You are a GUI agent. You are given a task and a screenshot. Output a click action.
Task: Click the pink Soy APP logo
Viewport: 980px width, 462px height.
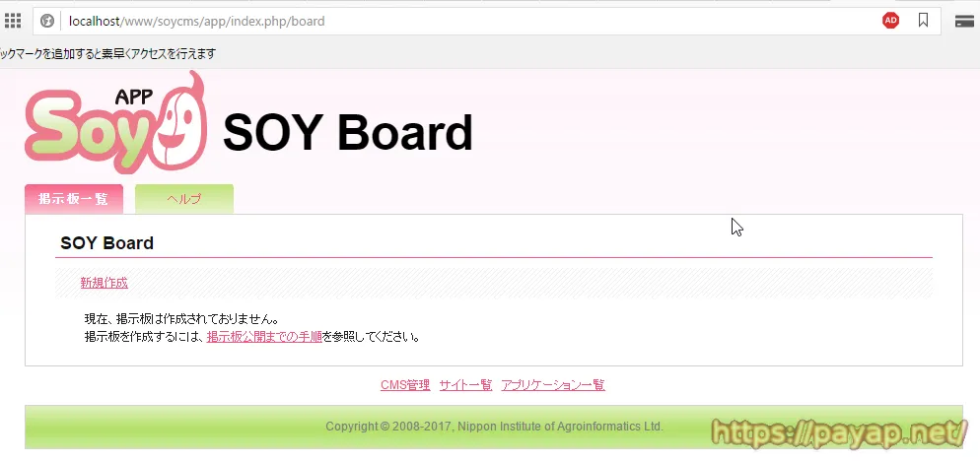114,123
